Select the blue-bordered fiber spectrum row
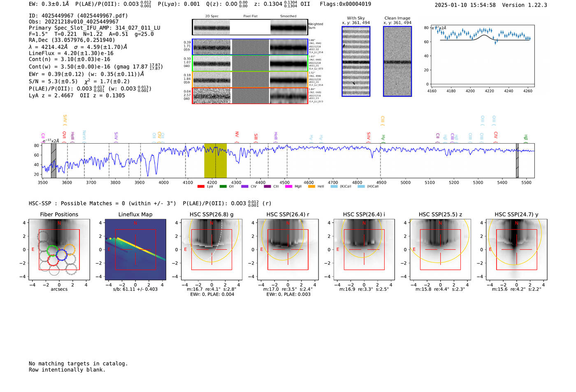This screenshot has height=392, width=576. (x=250, y=47)
